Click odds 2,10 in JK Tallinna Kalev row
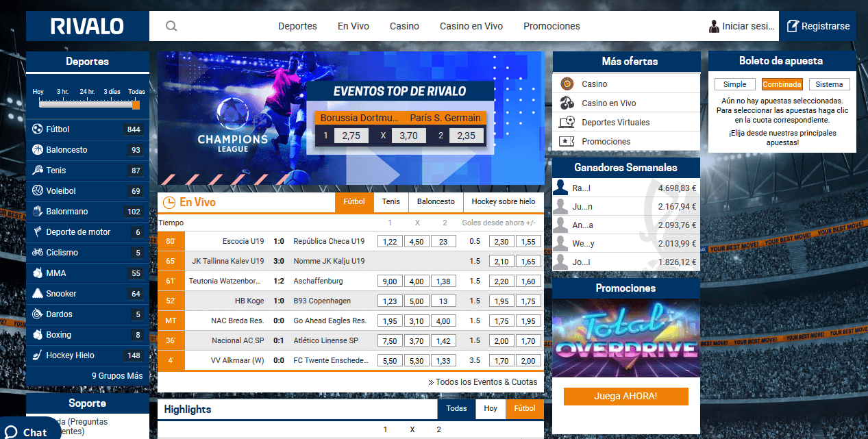 pos(501,261)
